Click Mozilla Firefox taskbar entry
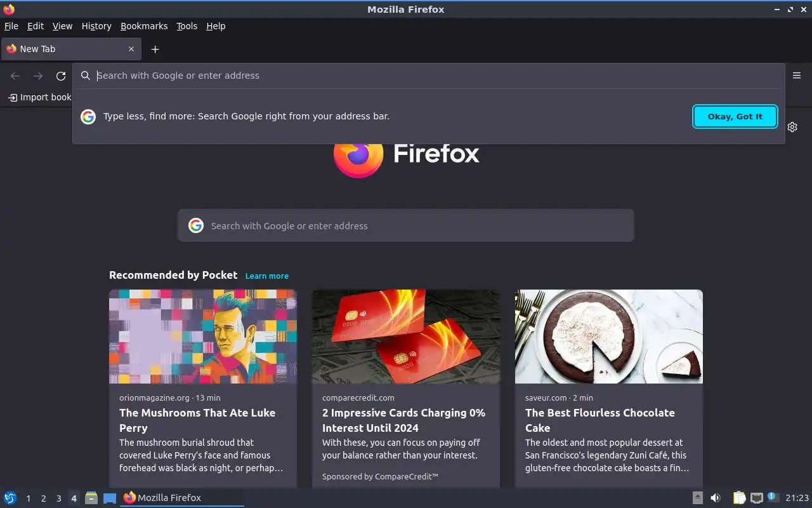 pos(181,498)
